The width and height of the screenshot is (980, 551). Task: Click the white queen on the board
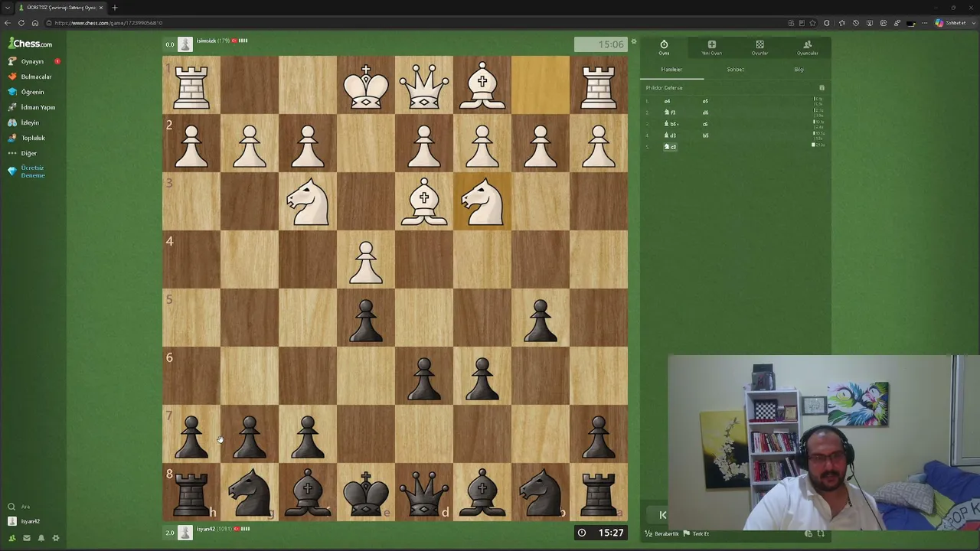coord(424,84)
